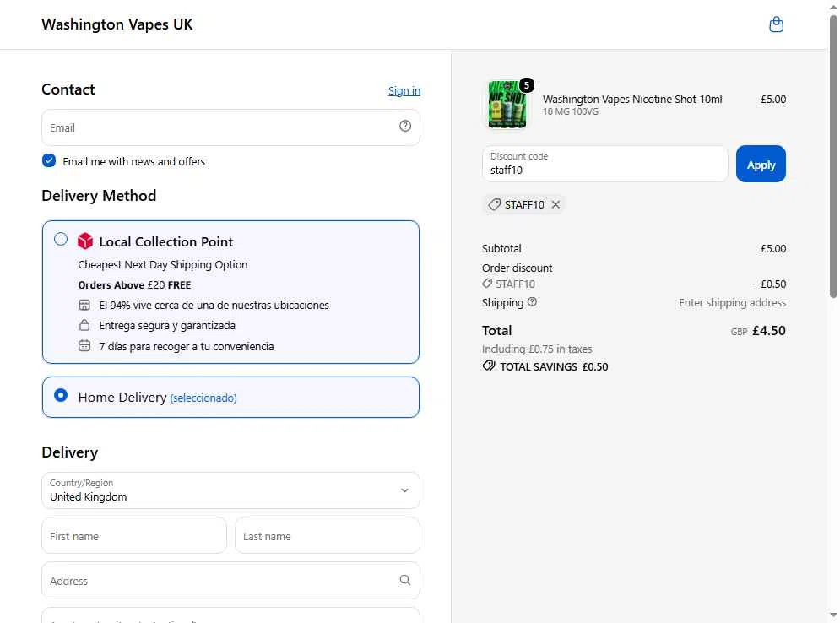Click the padlock icon beside Entrega segura
Screen dimensions: 840x623
[84, 325]
